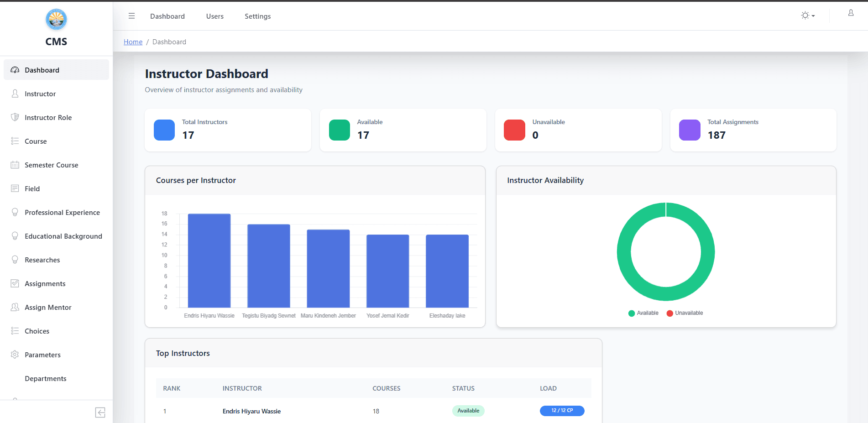Collapse sidebar with the bottom arrow icon
Screen dimensions: 868x423
click(x=100, y=413)
